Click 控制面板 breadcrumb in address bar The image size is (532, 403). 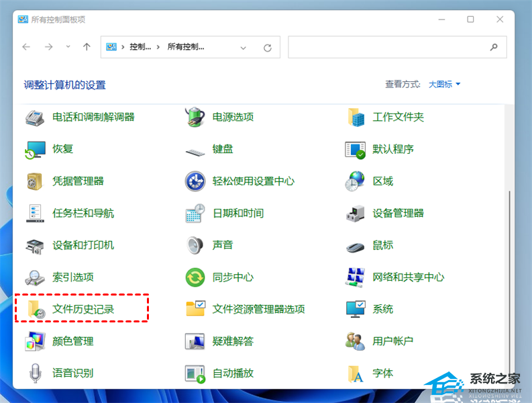coord(140,47)
